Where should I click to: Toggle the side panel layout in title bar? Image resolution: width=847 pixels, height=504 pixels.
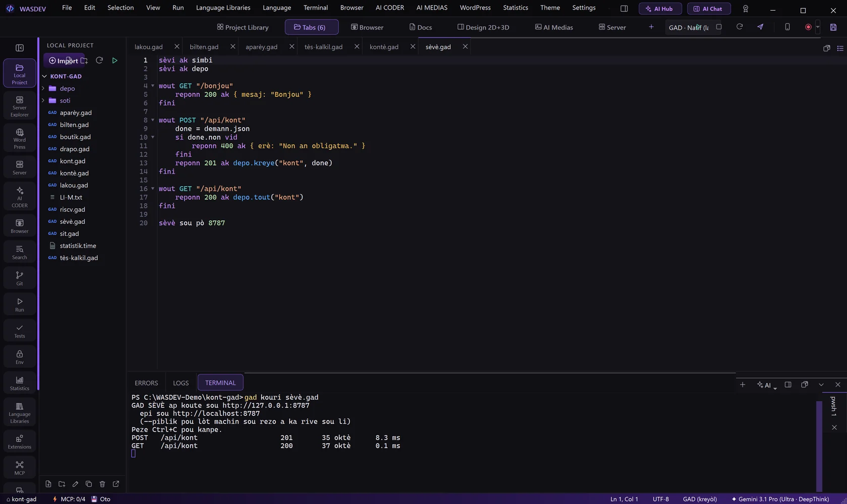coord(624,9)
